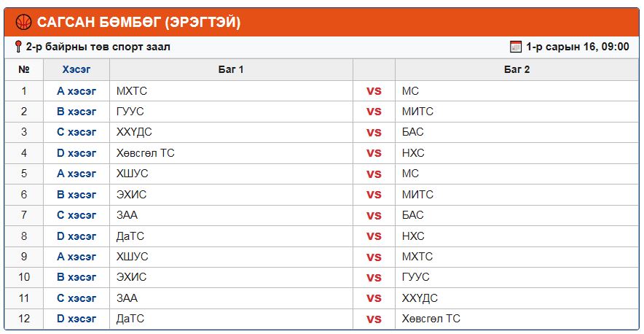Image resolution: width=644 pixels, height=334 pixels.
Task: Select team "ЭХИС" in row 6
Action: [x=132, y=195]
